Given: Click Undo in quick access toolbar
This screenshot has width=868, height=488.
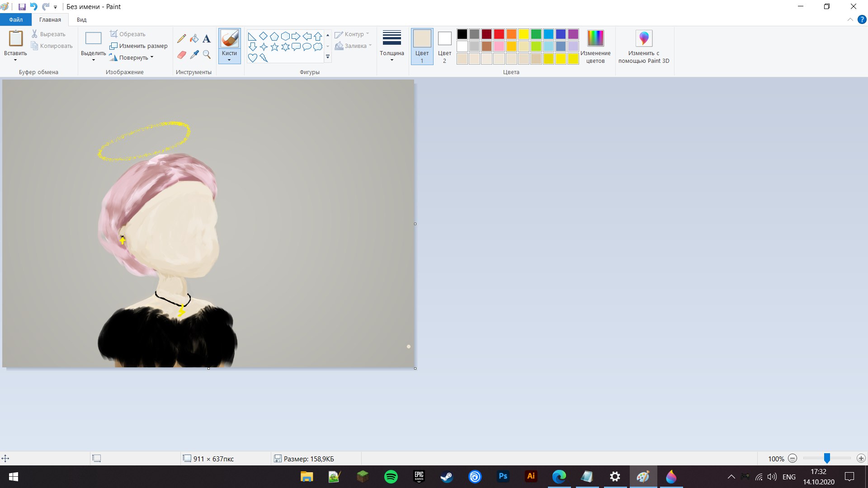Looking at the screenshot, I should [33, 7].
